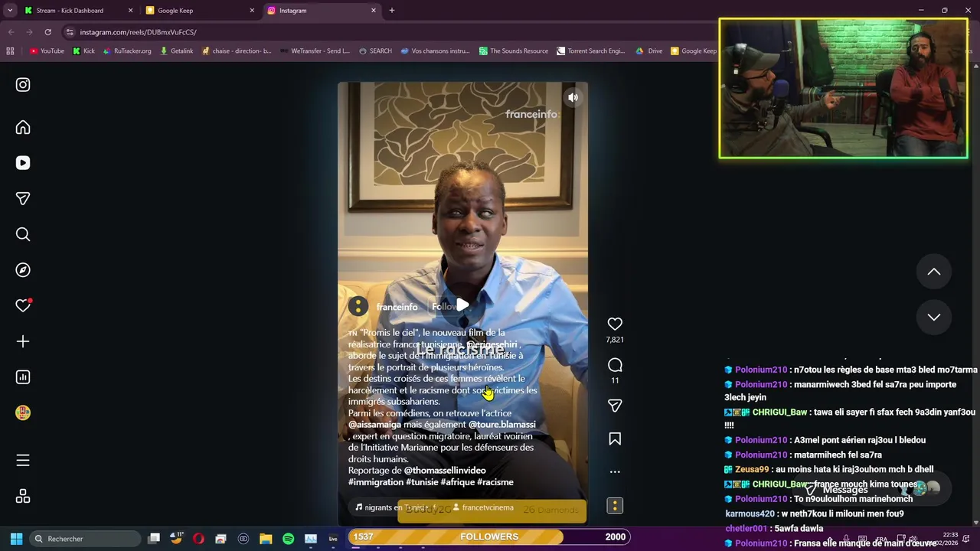The height and width of the screenshot is (551, 980).
Task: Click followers goal progress bar
Action: (489, 537)
